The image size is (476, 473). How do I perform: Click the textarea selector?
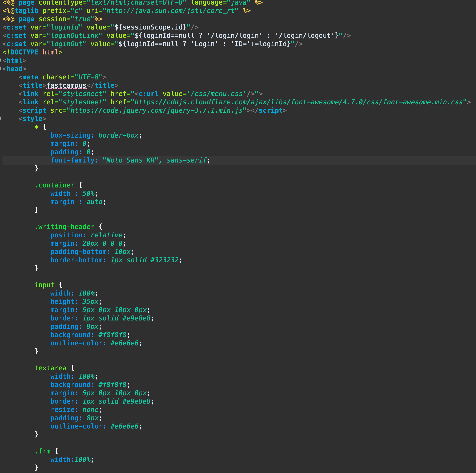click(x=51, y=368)
